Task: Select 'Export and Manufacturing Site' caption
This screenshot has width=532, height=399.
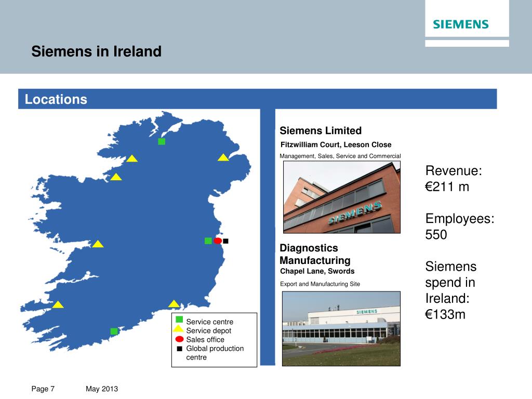Action: (320, 284)
